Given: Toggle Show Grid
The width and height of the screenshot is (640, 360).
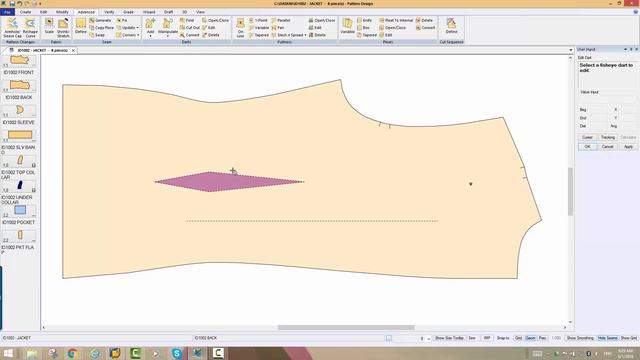Looking at the screenshot, I should click(x=629, y=338).
